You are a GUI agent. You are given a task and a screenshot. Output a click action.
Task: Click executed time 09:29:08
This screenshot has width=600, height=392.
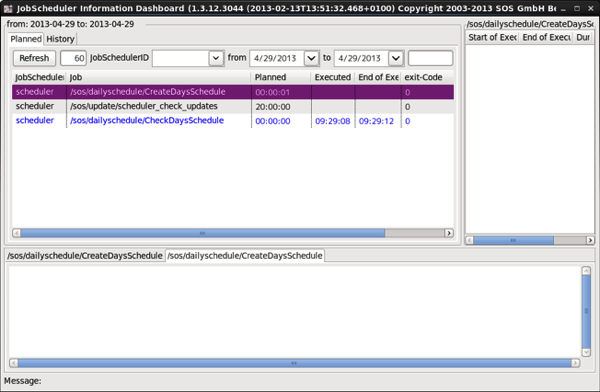(333, 121)
